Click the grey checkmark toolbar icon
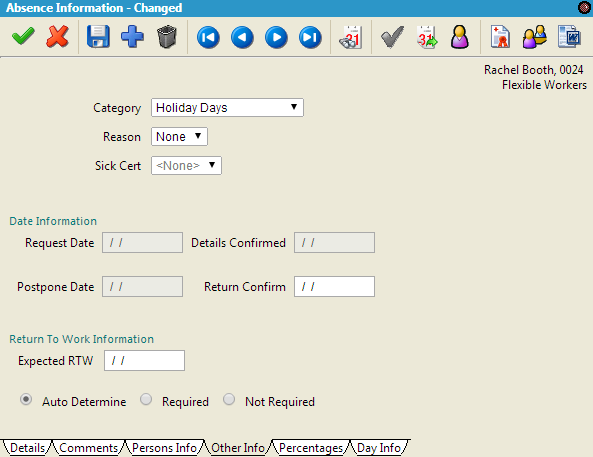593x457 pixels. (392, 37)
